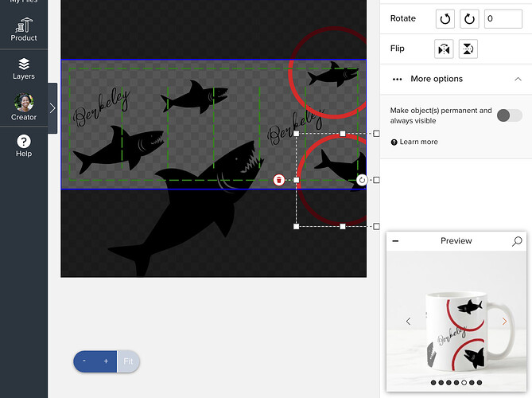The height and width of the screenshot is (398, 532).
Task: Minimize the Preview panel
Action: [395, 241]
